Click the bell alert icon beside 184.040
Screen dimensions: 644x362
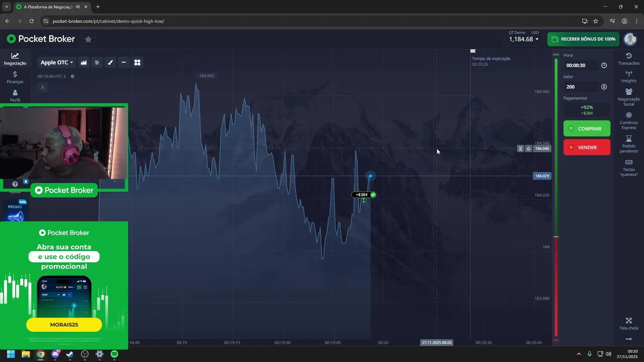(528, 149)
